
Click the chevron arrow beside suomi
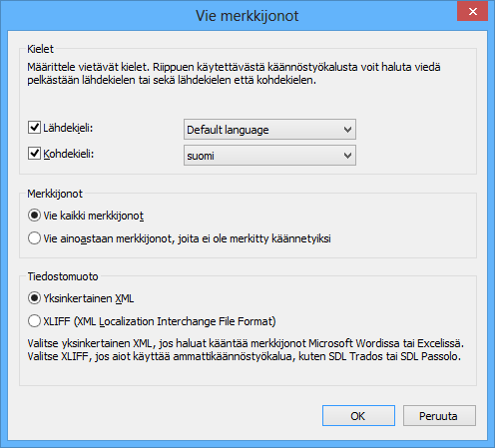tap(347, 156)
